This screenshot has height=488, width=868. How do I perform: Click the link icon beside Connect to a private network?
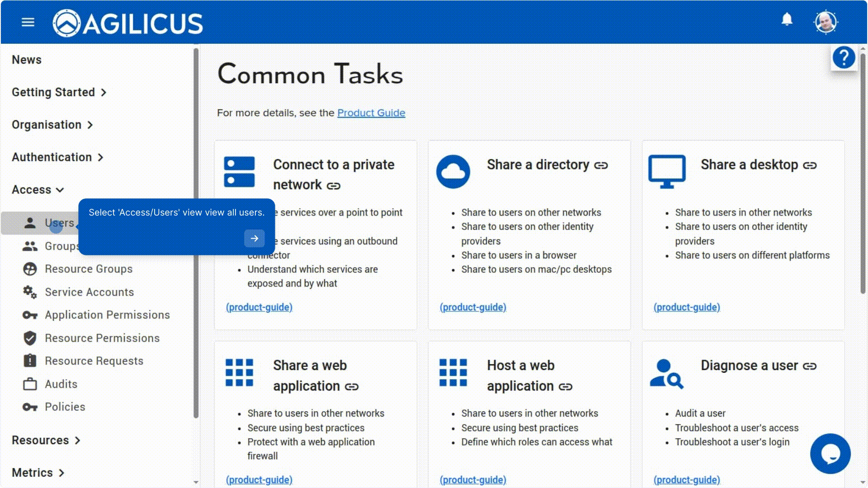pos(334,186)
